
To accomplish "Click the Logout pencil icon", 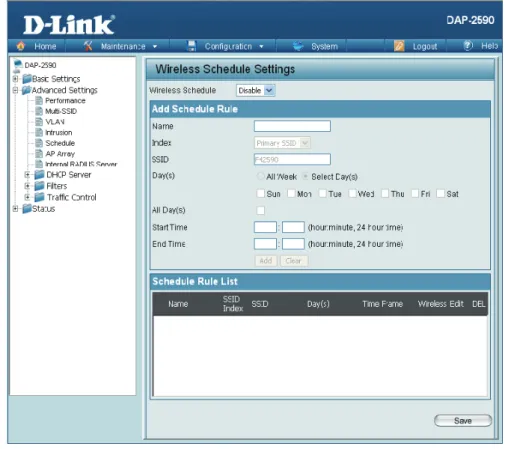I will (x=399, y=46).
